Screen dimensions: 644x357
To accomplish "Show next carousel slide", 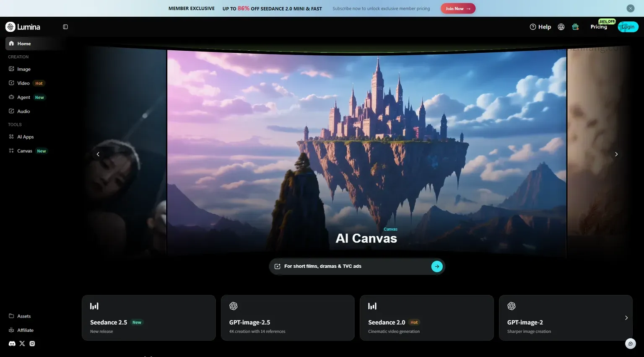I will click(616, 154).
